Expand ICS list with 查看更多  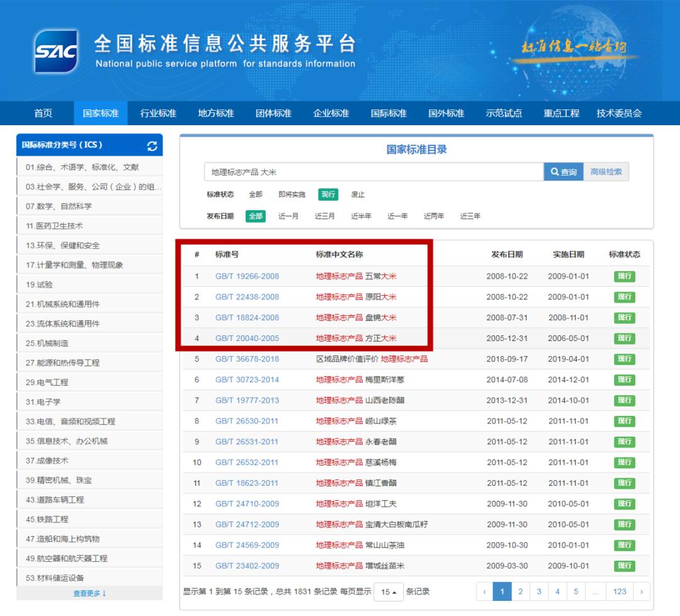(x=89, y=593)
